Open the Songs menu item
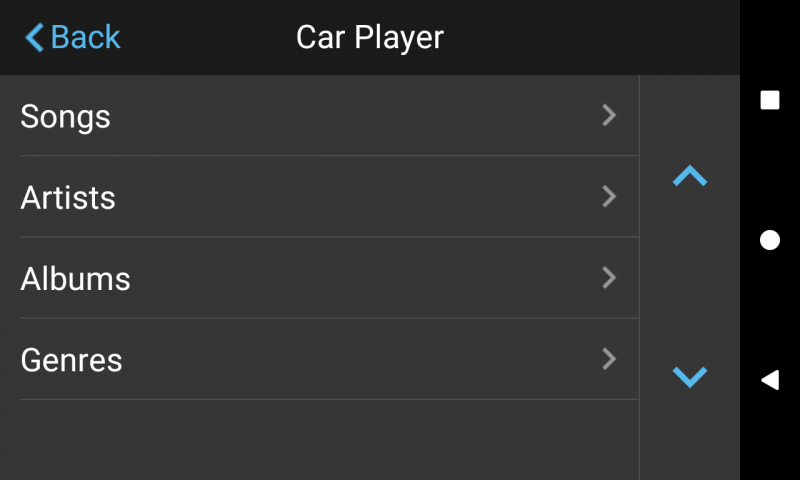Image resolution: width=800 pixels, height=480 pixels. 66,117
